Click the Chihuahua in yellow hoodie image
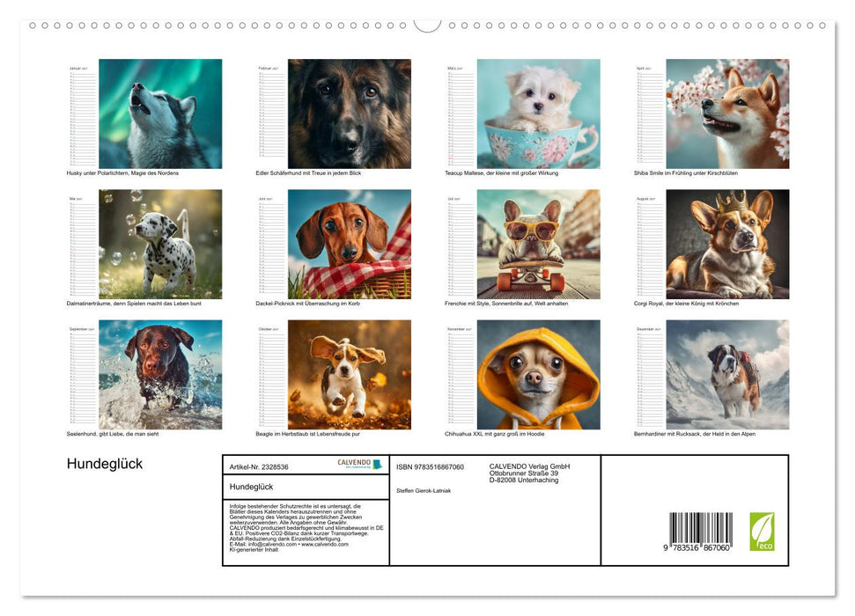The width and height of the screenshot is (855, 616). coord(539,375)
